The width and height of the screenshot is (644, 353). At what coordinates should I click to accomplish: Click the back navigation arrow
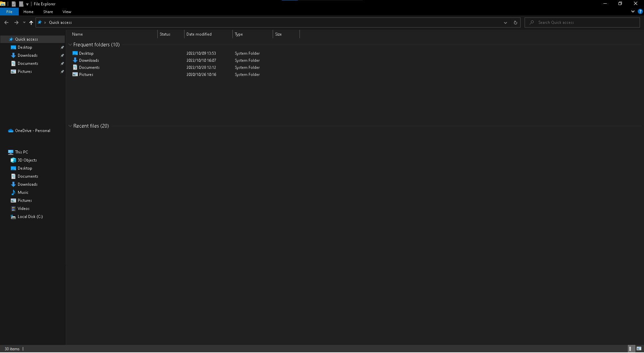point(6,23)
